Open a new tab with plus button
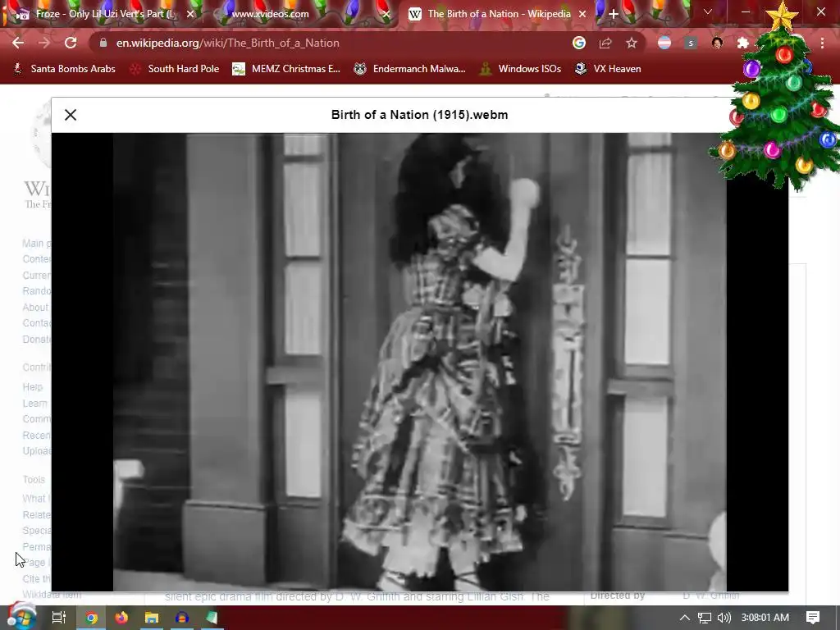The width and height of the screenshot is (840, 630). [614, 14]
